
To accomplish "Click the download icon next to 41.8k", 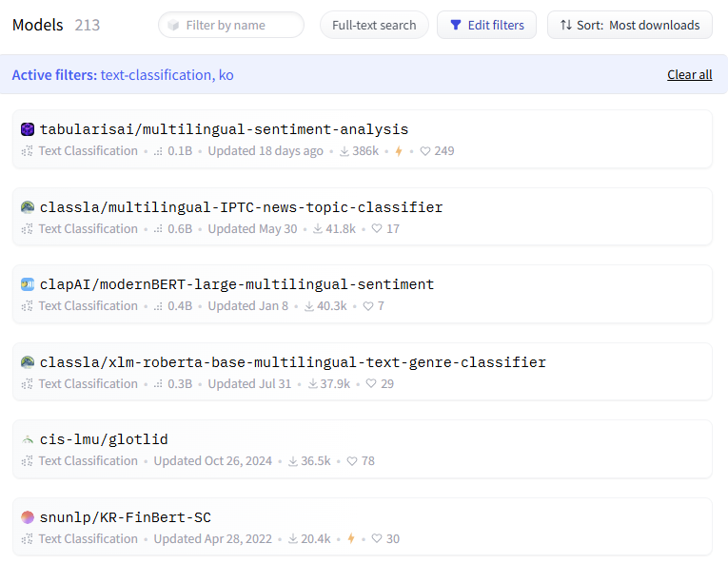I will (318, 229).
